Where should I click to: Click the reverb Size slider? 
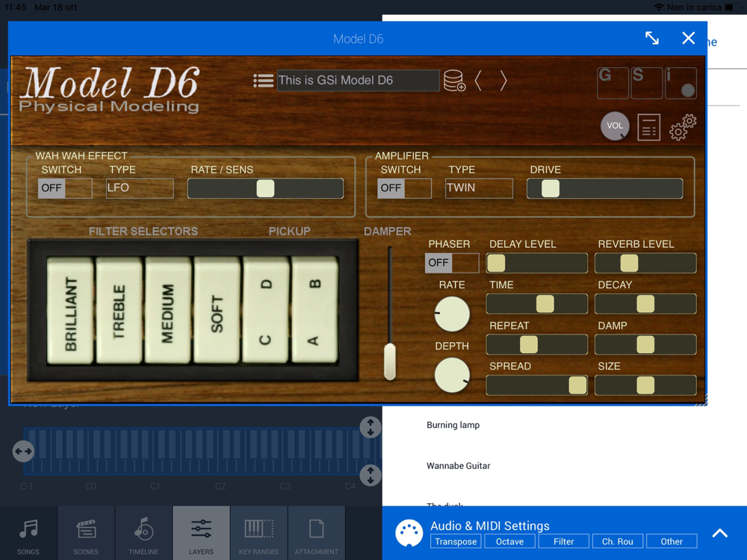pos(645,385)
